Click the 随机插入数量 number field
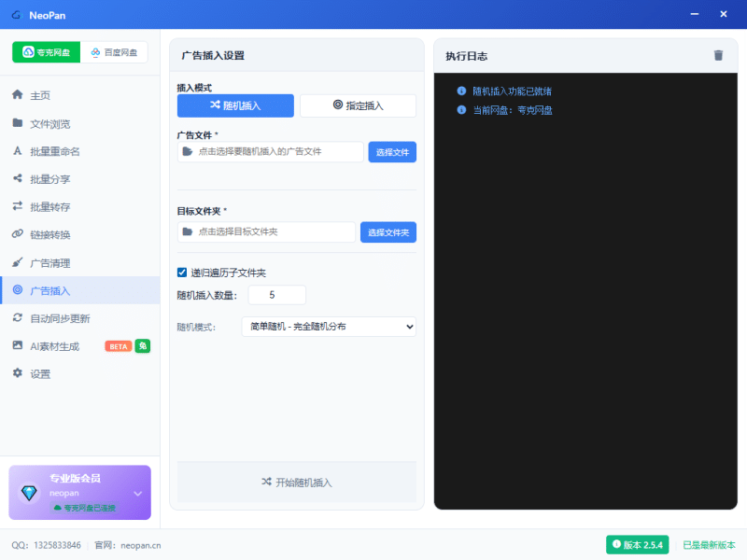The width and height of the screenshot is (747, 560). [x=276, y=295]
